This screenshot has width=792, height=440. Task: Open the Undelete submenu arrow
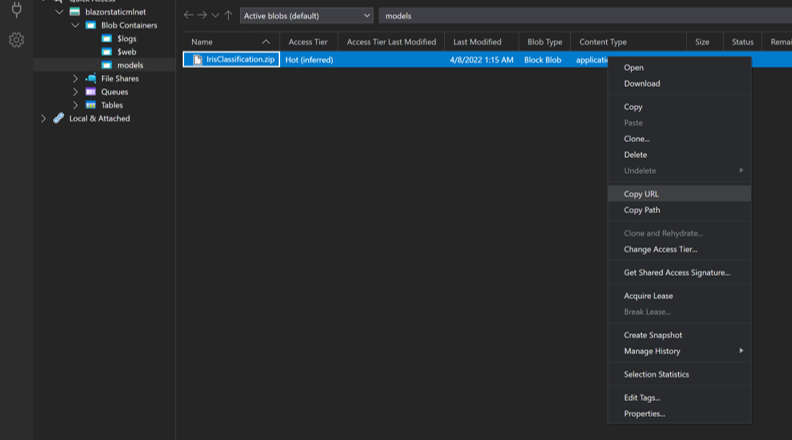(x=741, y=171)
